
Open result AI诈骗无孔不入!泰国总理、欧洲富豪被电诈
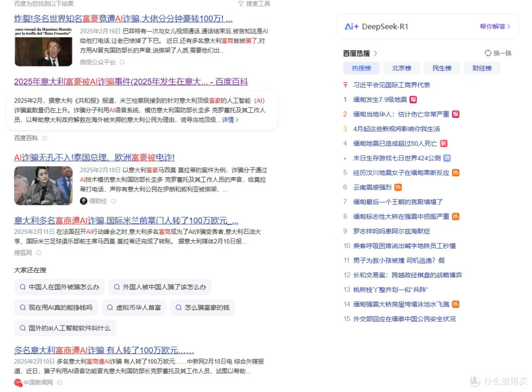pyautogui.click(x=94, y=158)
